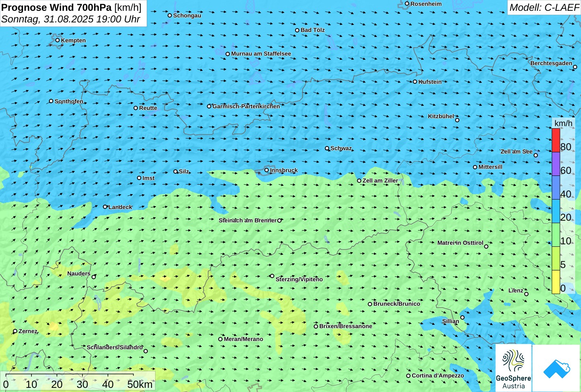Click the 50km scale bar label
The width and height of the screenshot is (581, 392).
(140, 385)
